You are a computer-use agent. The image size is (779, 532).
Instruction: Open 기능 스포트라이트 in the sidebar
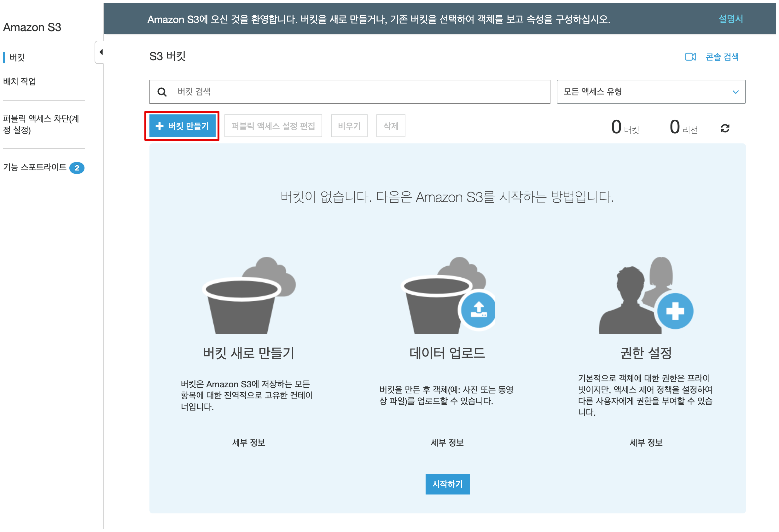[35, 167]
